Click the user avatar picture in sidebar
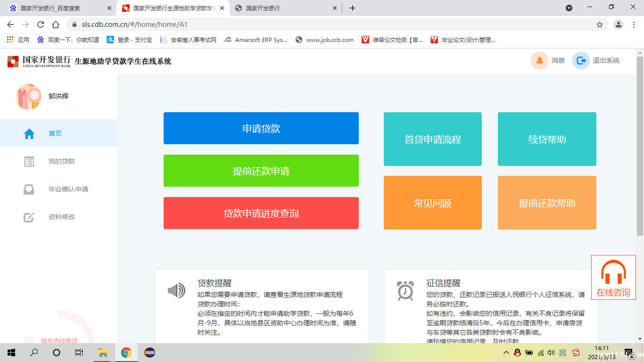Image resolution: width=644 pixels, height=362 pixels. coord(29,97)
